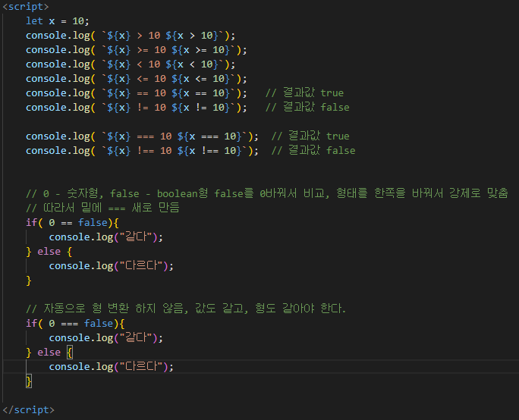This screenshot has height=420, width=519.
Task: Click the comment '// 자동으로 형 변환 하지 않음'
Action: click(x=186, y=309)
